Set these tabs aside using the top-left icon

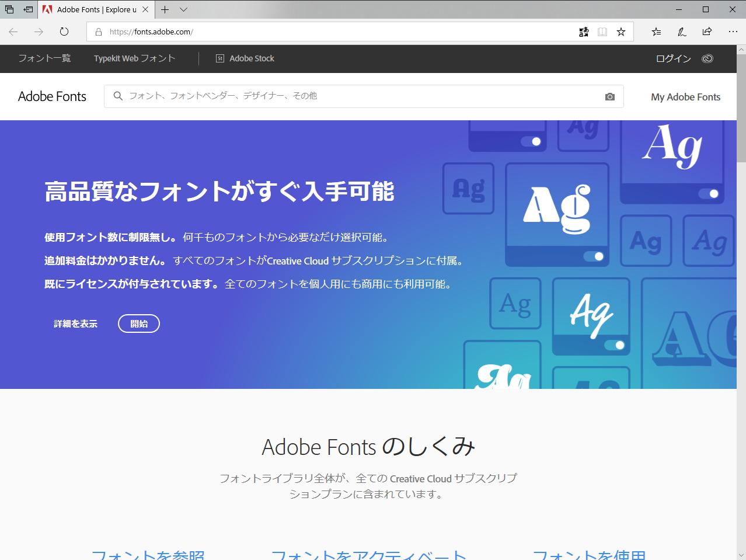point(9,9)
